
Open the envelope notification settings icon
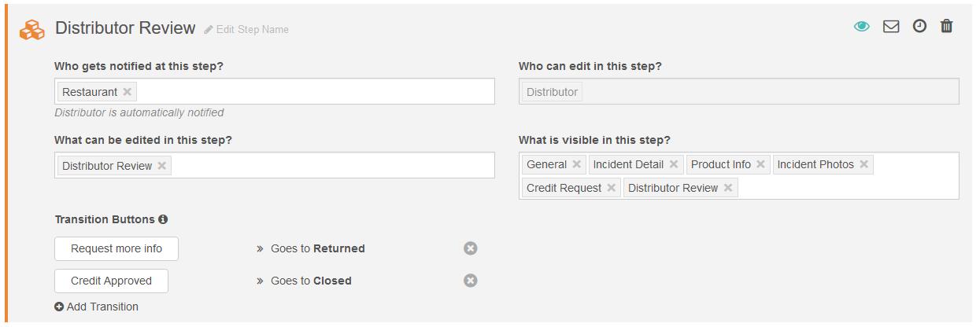[x=891, y=27]
